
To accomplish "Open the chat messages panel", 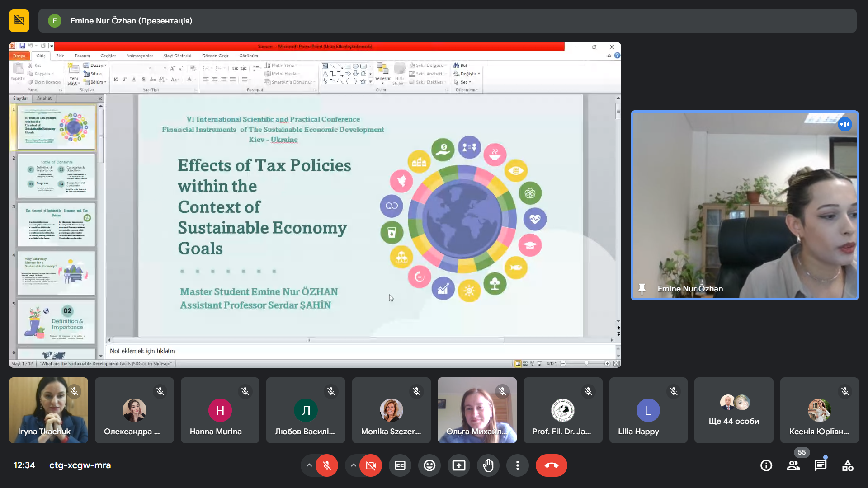I will tap(821, 465).
